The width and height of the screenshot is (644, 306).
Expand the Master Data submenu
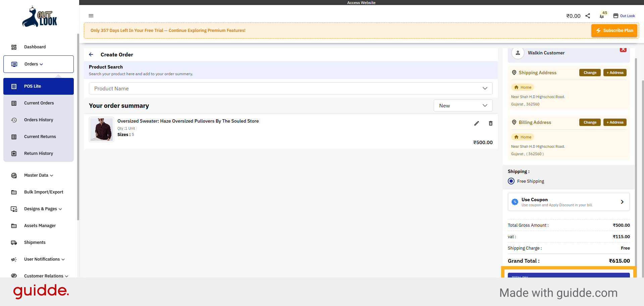[52, 175]
